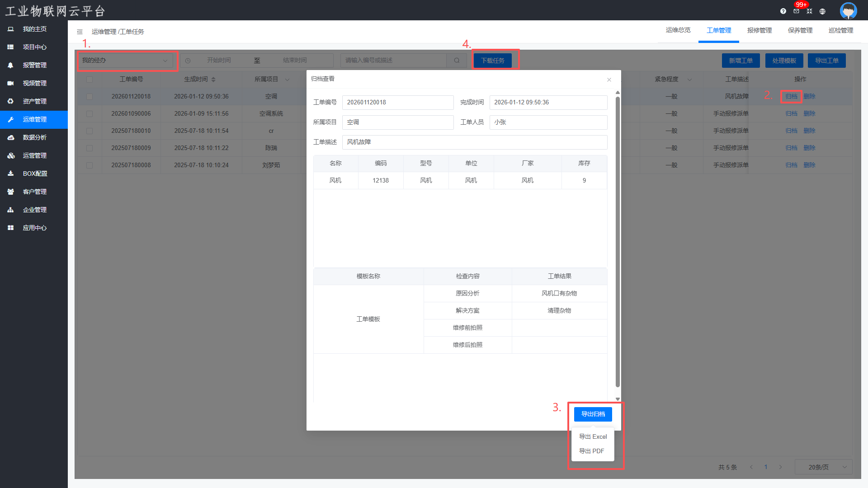This screenshot has width=868, height=488.
Task: Sort by 生成时间 using the sort arrows
Action: tap(213, 80)
